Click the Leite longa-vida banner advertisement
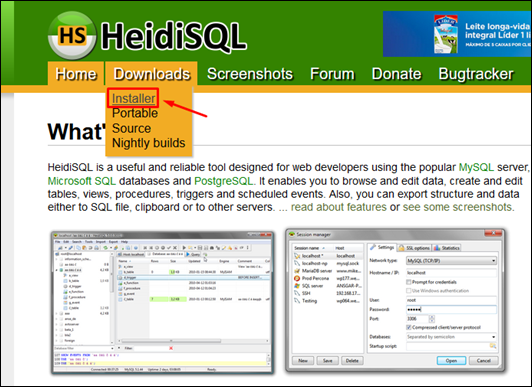 coord(457,34)
